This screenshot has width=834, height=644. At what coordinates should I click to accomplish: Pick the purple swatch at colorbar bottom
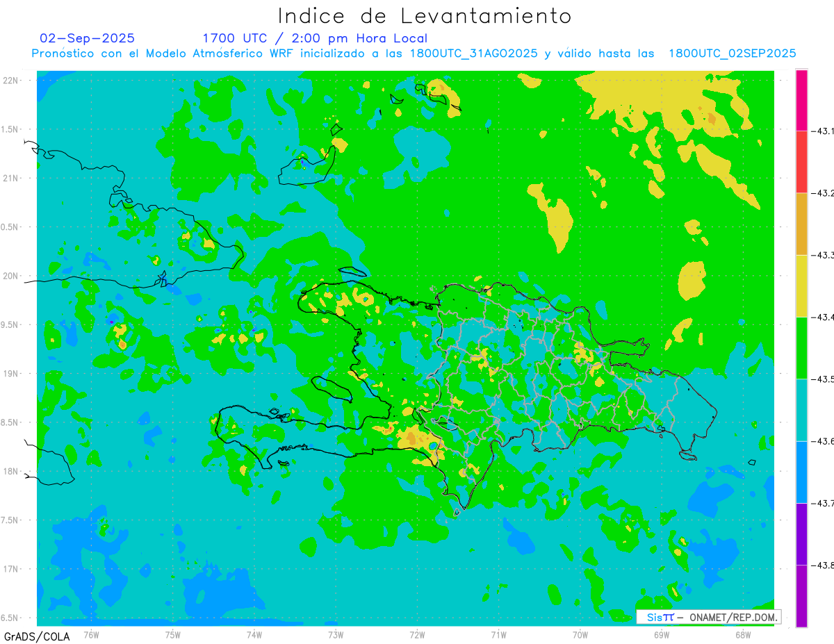801,595
